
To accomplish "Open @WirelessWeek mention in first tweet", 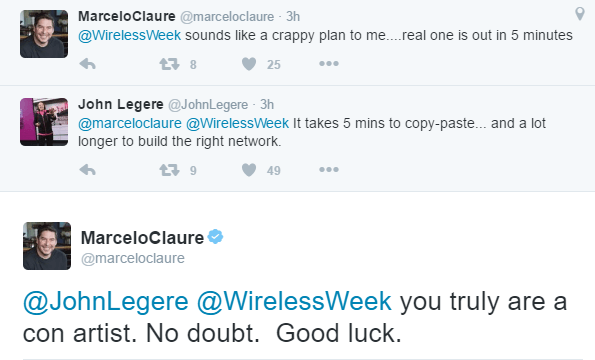I will tap(129, 35).
